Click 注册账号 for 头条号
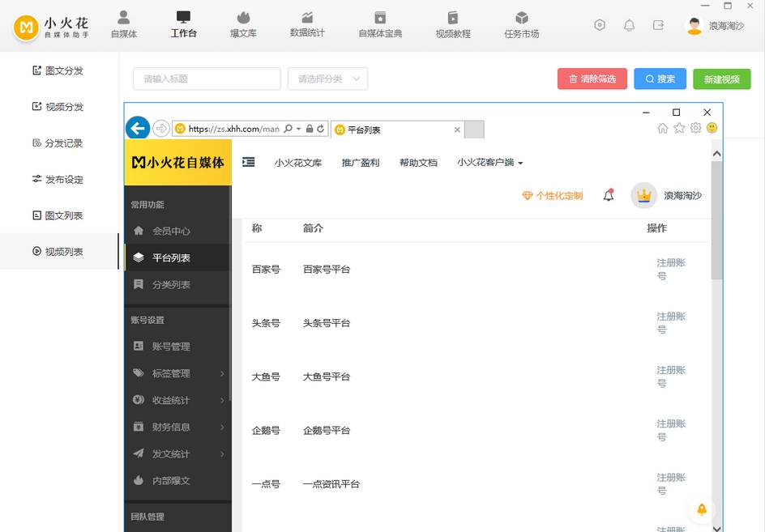The image size is (765, 532). pos(671,323)
